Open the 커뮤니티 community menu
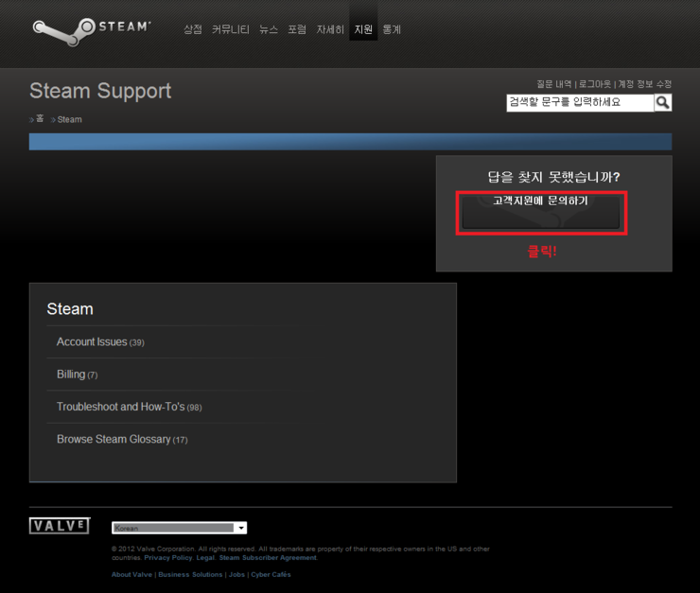The width and height of the screenshot is (700, 593). coord(231,29)
